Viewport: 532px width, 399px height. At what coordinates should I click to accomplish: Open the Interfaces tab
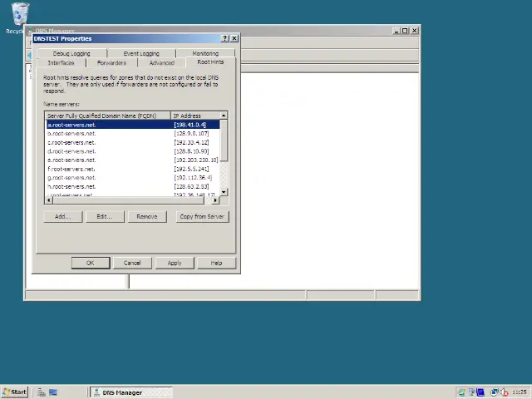point(61,63)
